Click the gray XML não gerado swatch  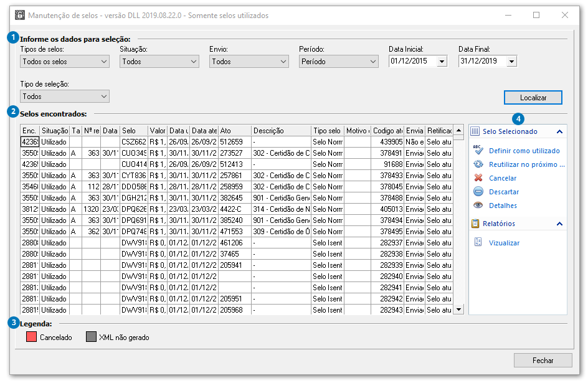pos(91,336)
